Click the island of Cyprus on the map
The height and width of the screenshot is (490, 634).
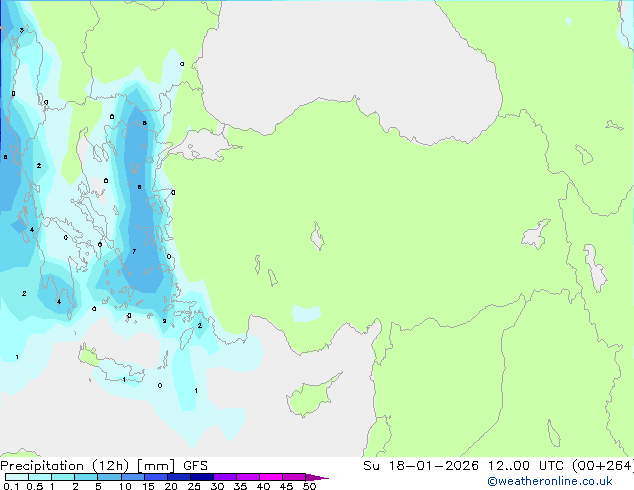tap(311, 396)
